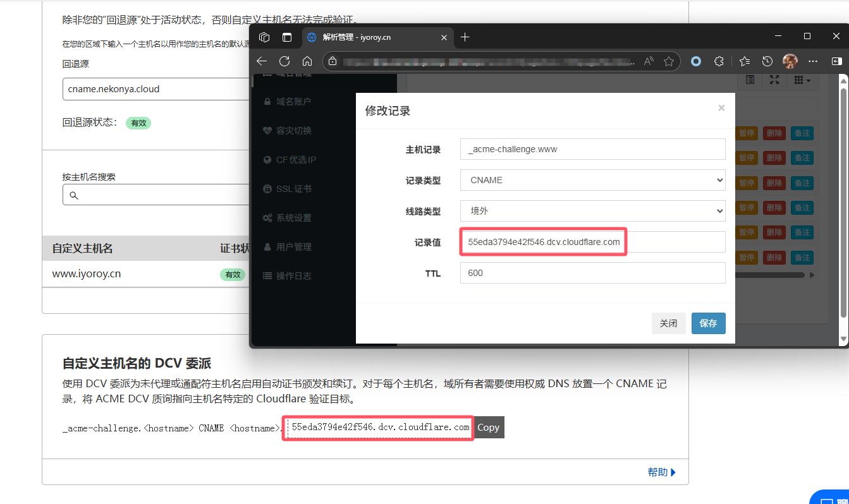Open a new browser tab
The height and width of the screenshot is (504, 849).
465,37
